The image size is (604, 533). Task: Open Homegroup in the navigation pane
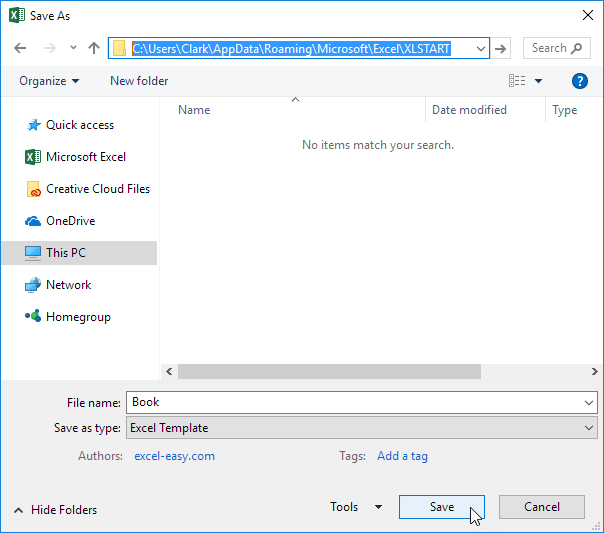78,317
